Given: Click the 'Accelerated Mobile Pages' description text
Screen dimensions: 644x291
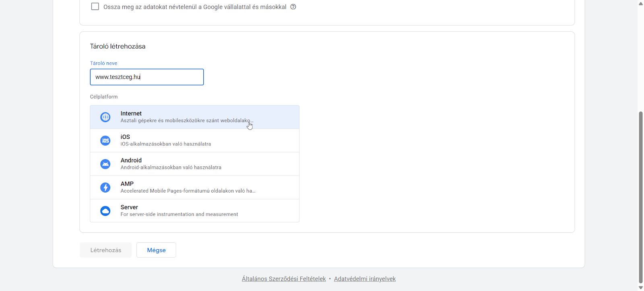Looking at the screenshot, I should click(x=188, y=191).
